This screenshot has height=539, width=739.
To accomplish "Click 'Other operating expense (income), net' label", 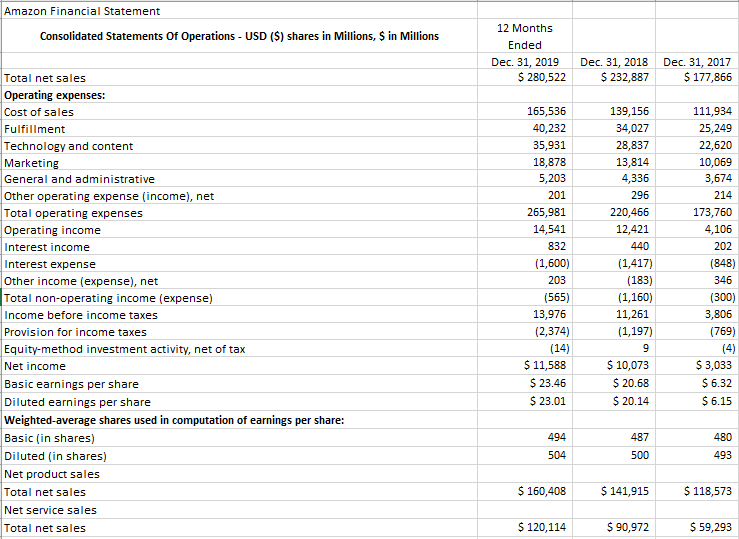I will pos(109,196).
